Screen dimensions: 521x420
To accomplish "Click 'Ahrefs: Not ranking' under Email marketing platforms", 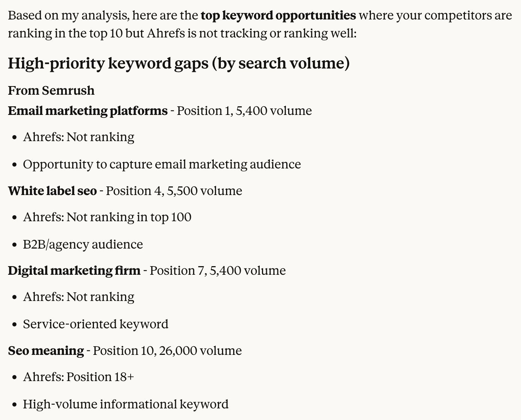I will pos(79,137).
